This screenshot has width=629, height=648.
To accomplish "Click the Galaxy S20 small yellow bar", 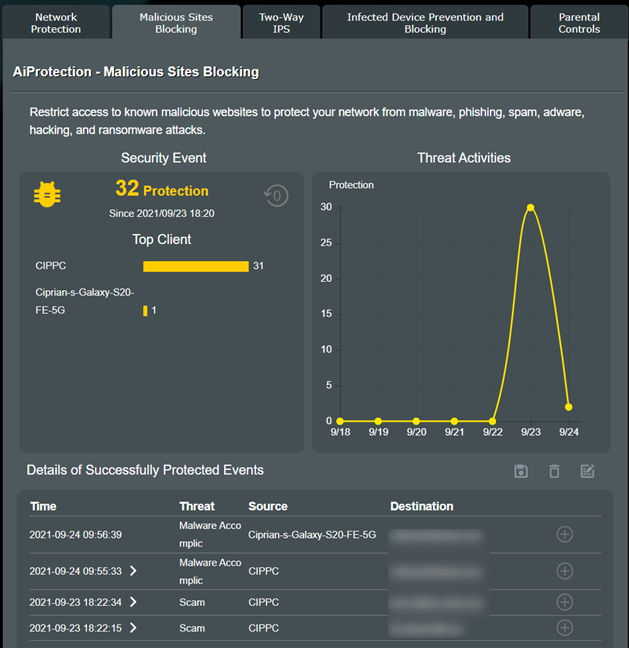I will 145,311.
